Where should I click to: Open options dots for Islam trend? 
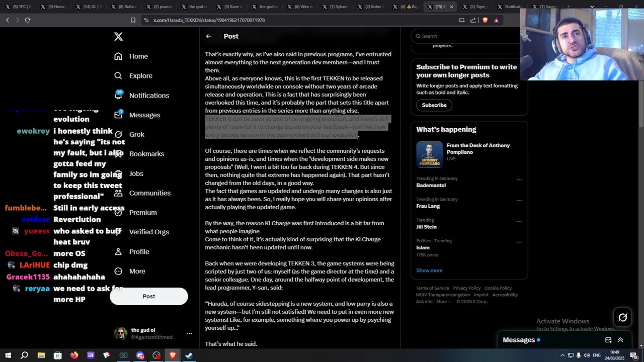tap(519, 242)
